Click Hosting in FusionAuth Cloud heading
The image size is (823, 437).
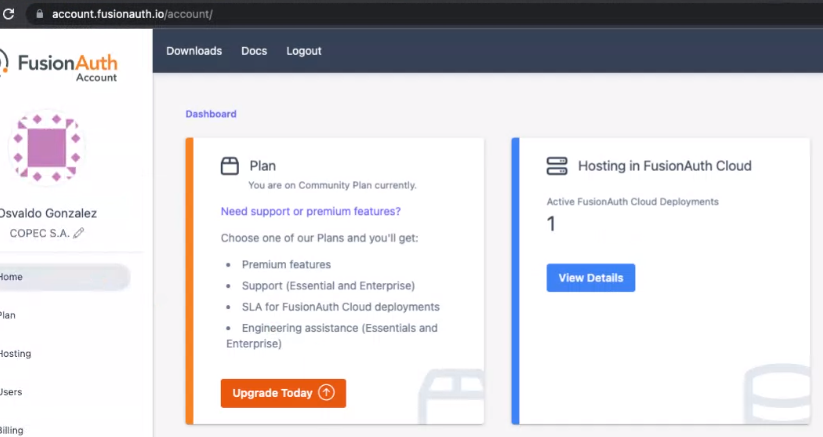[665, 166]
